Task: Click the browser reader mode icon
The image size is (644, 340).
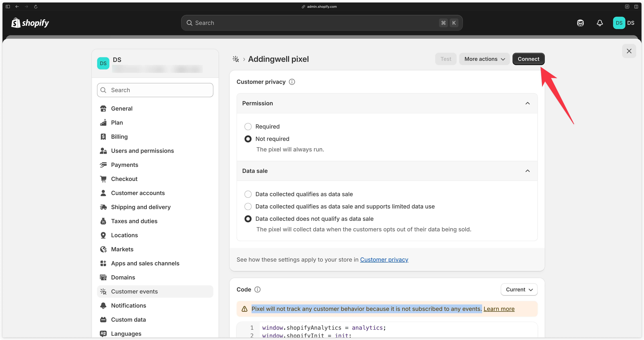Action: click(627, 7)
